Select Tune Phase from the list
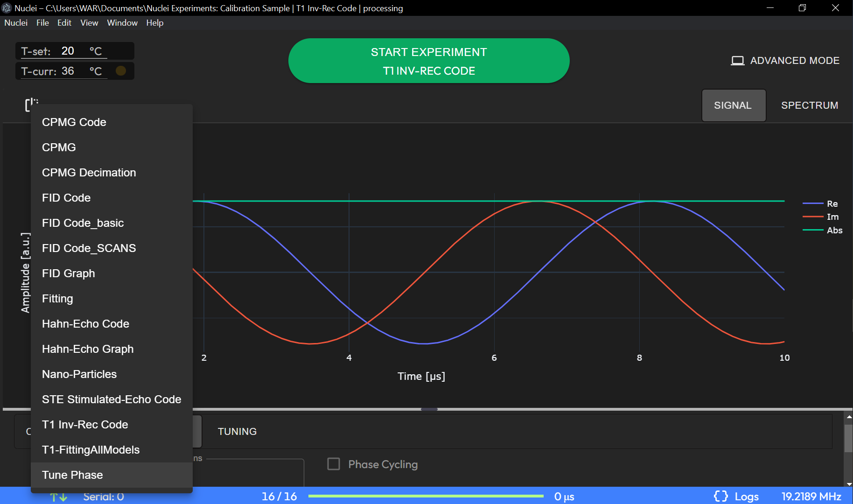 point(112,475)
